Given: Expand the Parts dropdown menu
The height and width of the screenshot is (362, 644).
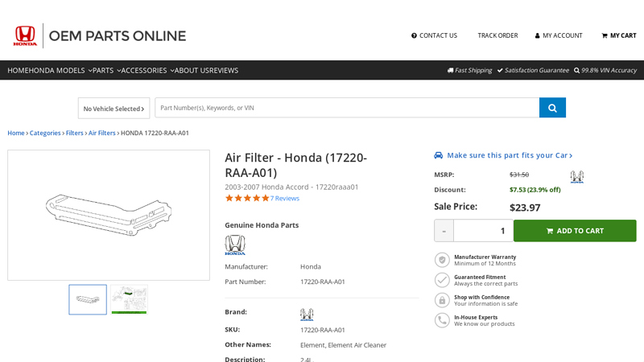Looking at the screenshot, I should [x=106, y=70].
